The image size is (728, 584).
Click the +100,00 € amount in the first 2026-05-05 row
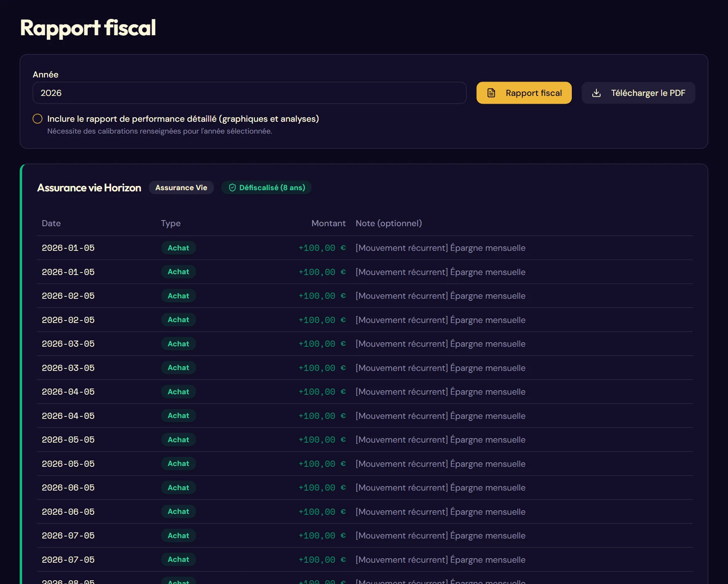pyautogui.click(x=322, y=440)
